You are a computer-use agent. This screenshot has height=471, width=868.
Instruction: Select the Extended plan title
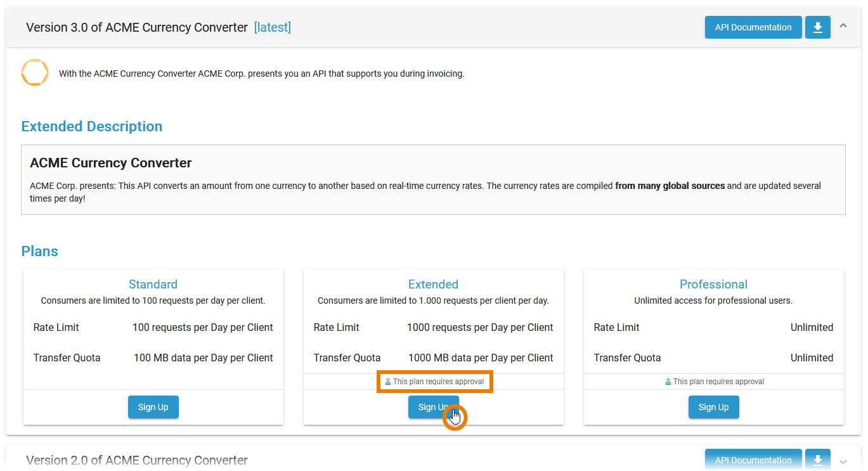coord(434,284)
